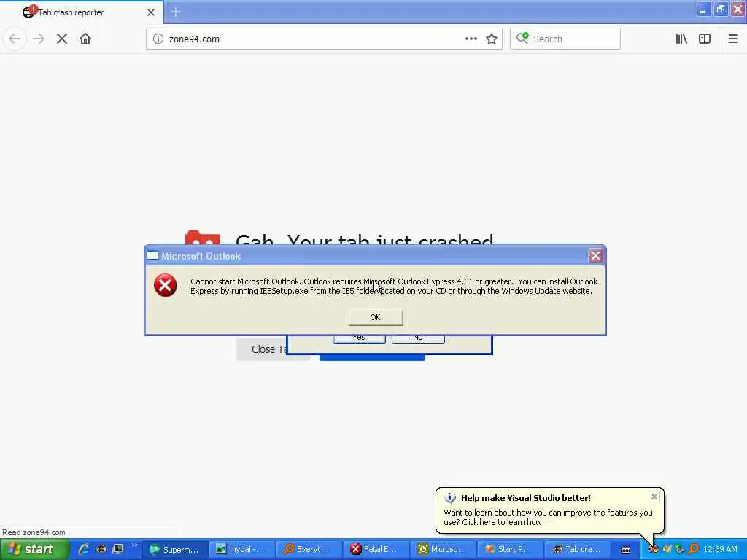This screenshot has height=560, width=747.
Task: Open the Library bookshelf icon
Action: [681, 39]
